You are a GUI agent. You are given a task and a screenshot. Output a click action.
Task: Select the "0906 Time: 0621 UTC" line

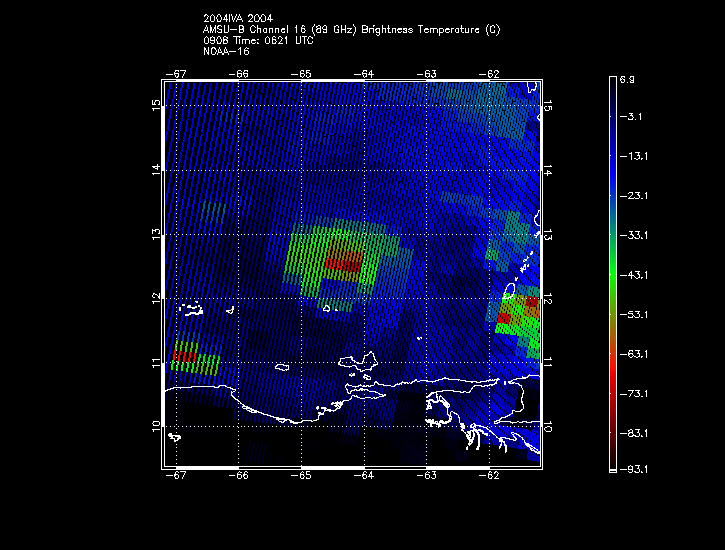[258, 41]
